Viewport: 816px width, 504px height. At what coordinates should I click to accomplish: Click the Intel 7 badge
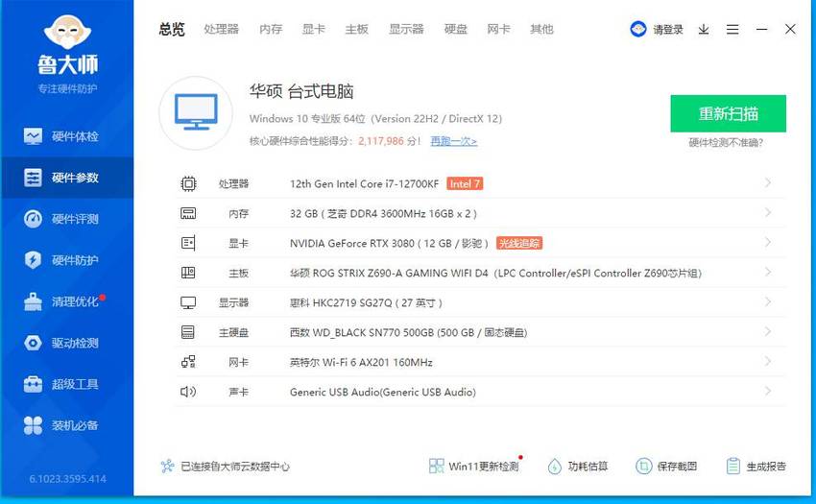pyautogui.click(x=465, y=183)
